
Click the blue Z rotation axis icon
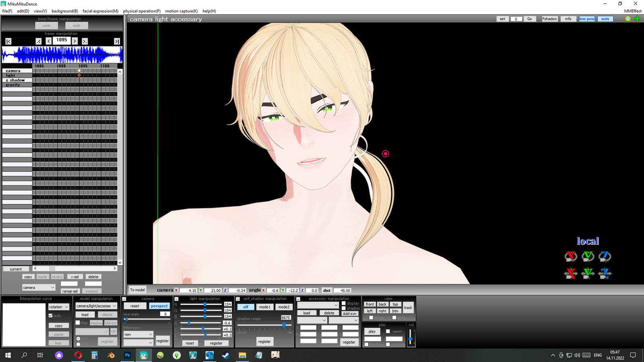(605, 256)
